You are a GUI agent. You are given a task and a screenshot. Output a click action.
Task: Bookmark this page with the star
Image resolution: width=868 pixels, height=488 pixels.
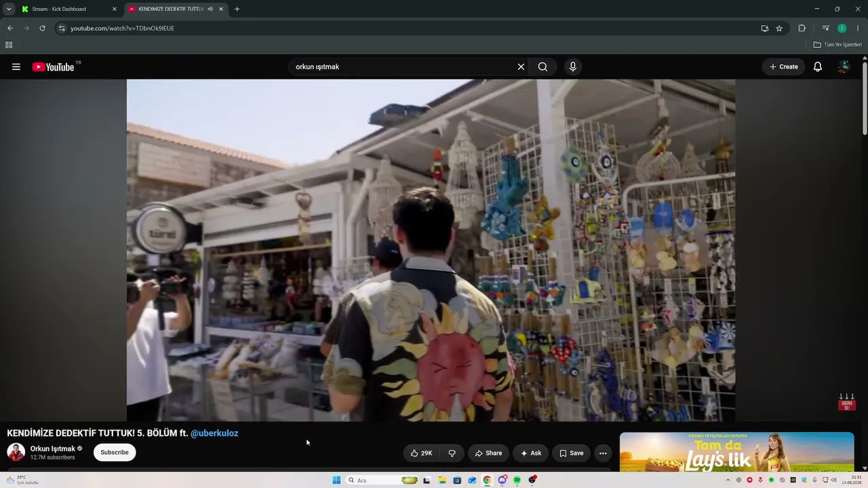pos(779,28)
